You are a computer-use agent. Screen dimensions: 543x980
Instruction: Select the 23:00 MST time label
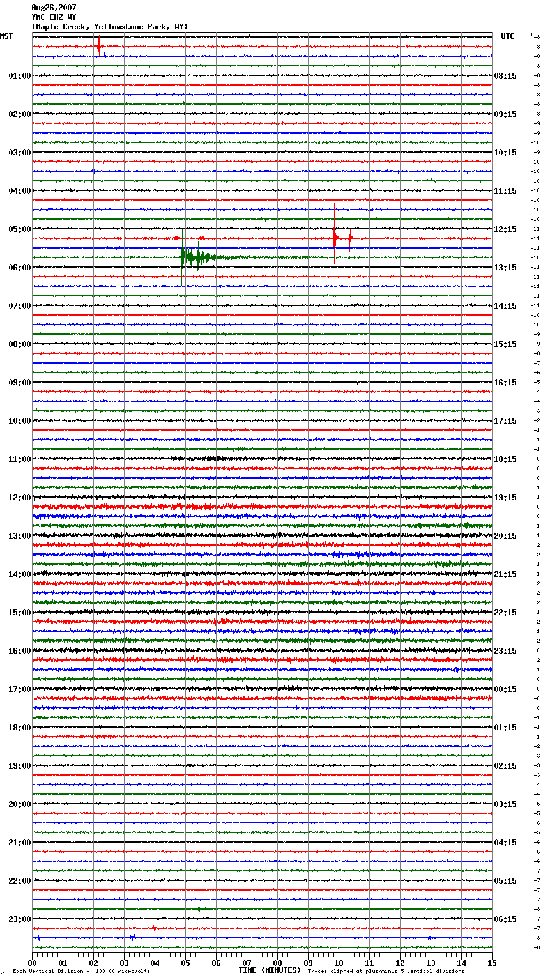(x=20, y=919)
